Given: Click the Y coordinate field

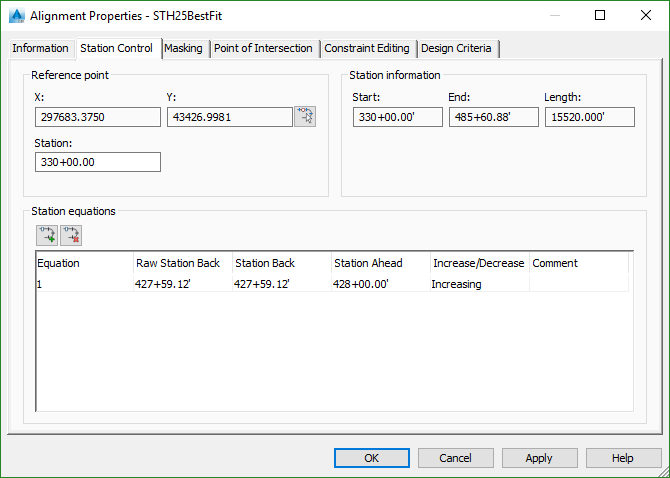Looking at the screenshot, I should (x=229, y=117).
